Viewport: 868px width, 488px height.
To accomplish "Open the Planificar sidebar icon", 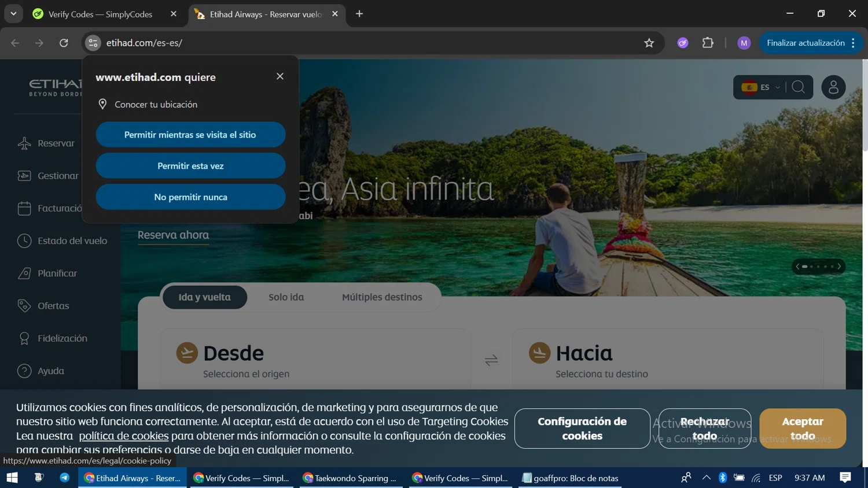I will [24, 273].
